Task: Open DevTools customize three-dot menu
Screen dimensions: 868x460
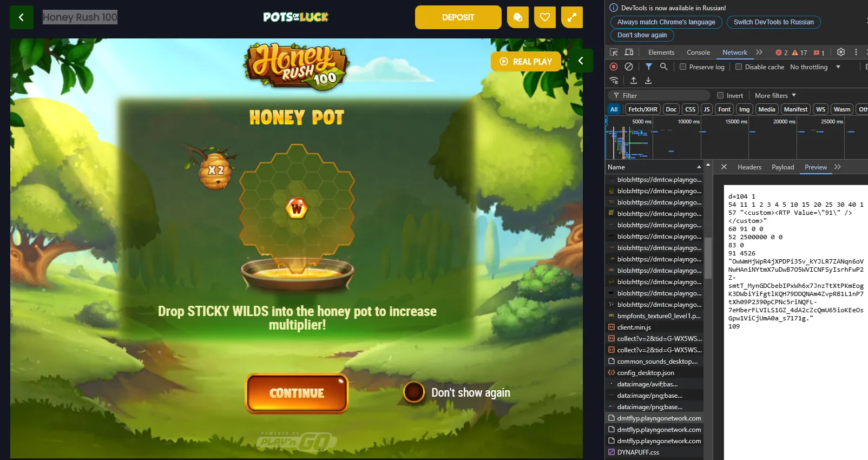Action: 856,52
